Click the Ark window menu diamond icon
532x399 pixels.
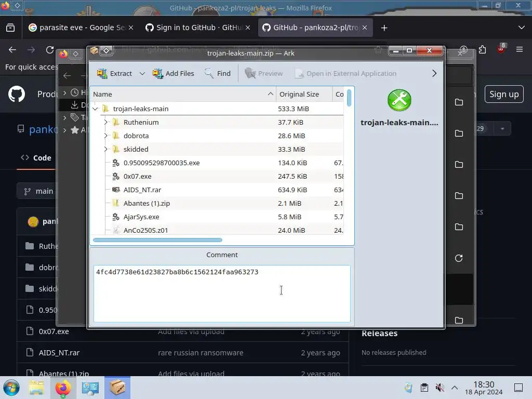point(106,51)
